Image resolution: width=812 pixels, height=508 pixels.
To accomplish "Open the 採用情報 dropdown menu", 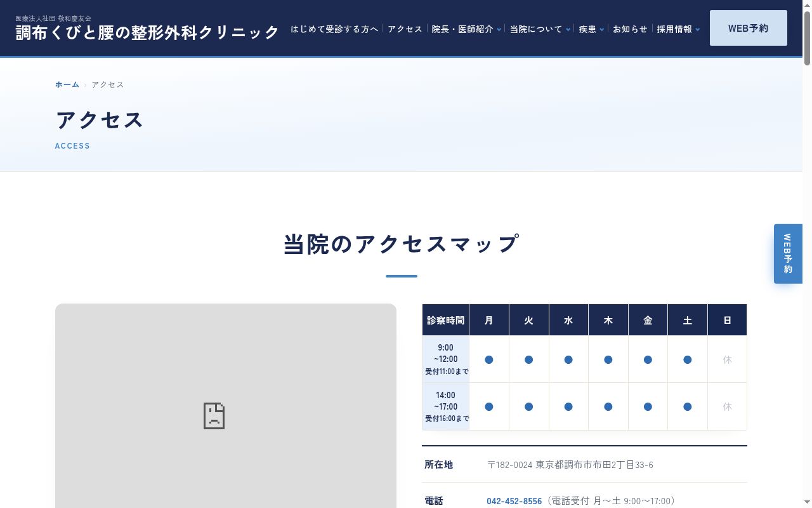I will pyautogui.click(x=678, y=29).
